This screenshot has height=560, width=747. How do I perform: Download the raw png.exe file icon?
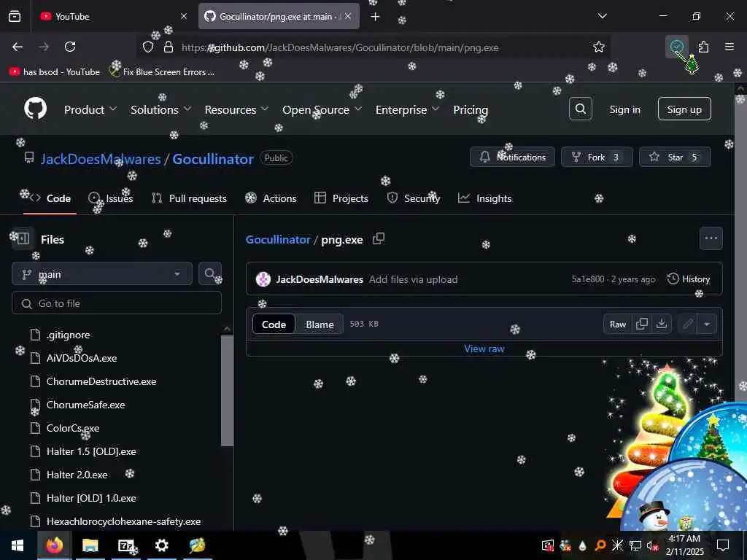coord(661,324)
